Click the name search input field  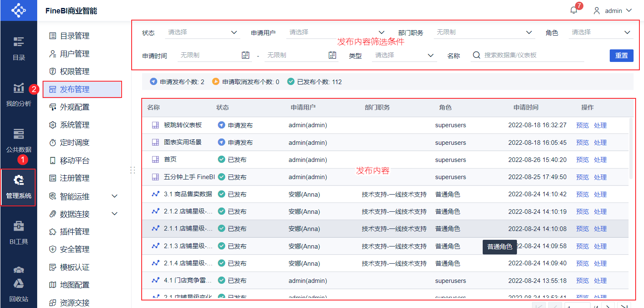533,55
